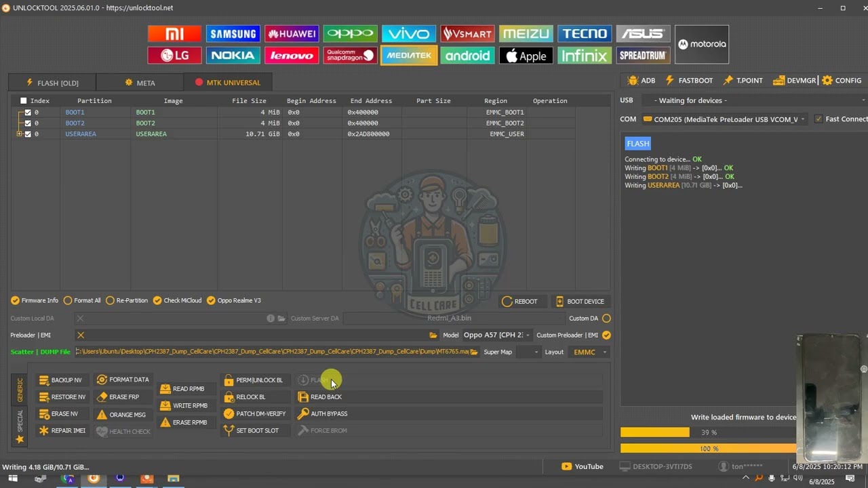Screen dimensions: 868x488
Task: Enable the Custom DA toggle
Action: point(606,318)
